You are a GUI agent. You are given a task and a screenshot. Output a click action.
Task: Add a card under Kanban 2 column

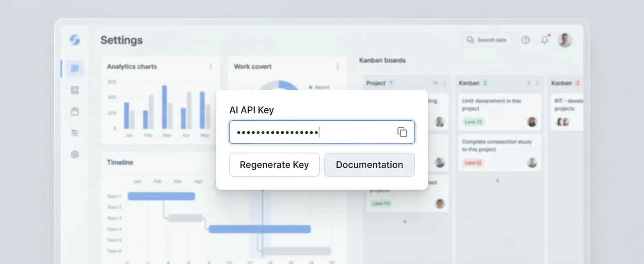497,181
